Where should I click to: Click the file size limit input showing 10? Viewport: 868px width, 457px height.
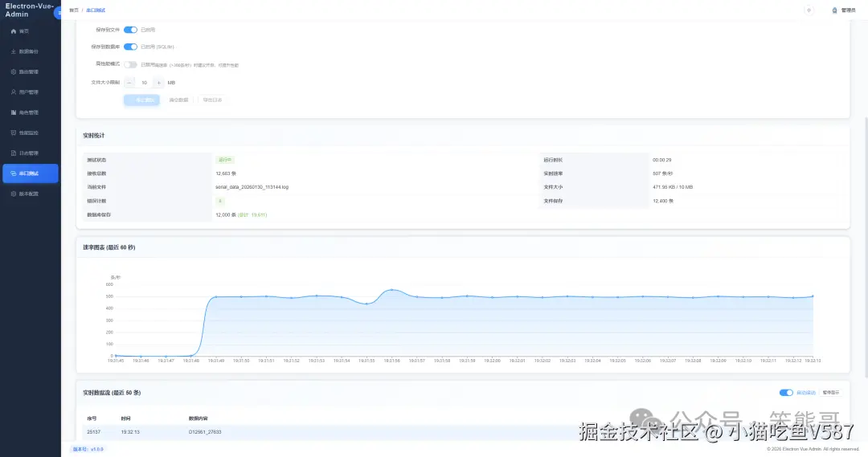click(x=144, y=83)
